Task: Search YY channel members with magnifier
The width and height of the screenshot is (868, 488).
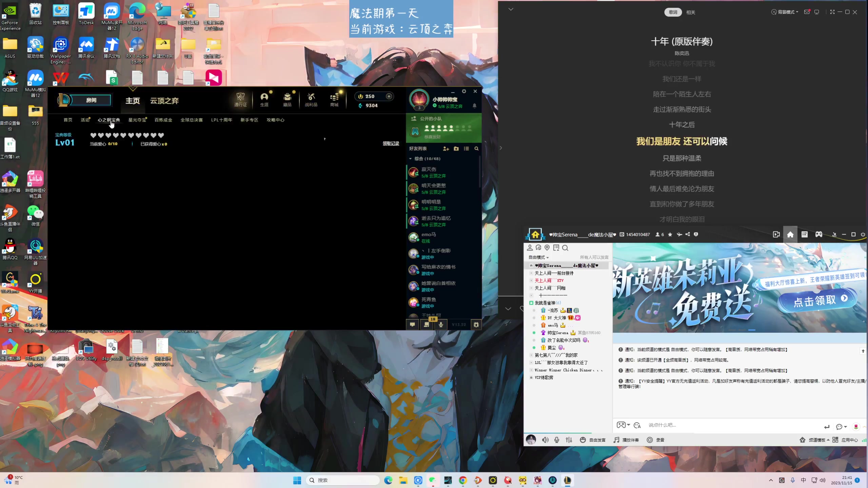Action: tap(565, 248)
